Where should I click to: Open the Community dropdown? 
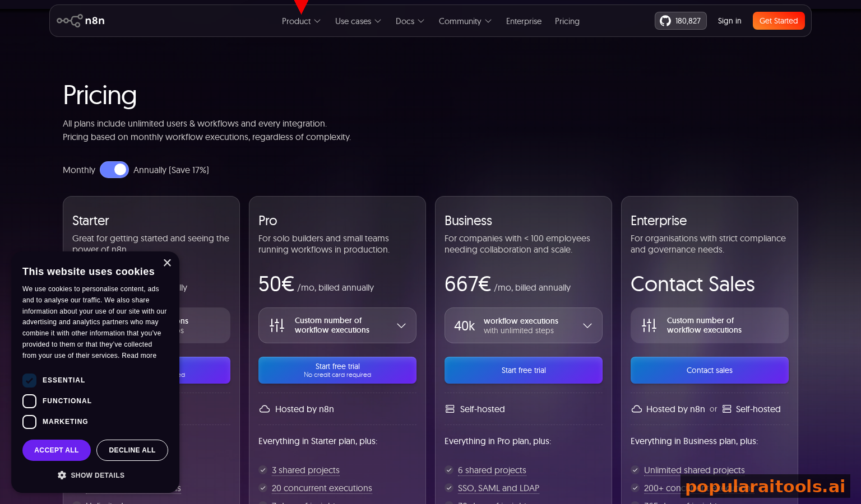click(x=465, y=21)
